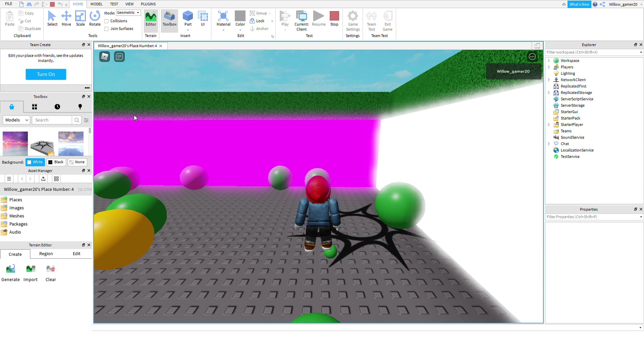644x342 pixels.
Task: Enable Join Surfaces
Action: (x=106, y=28)
